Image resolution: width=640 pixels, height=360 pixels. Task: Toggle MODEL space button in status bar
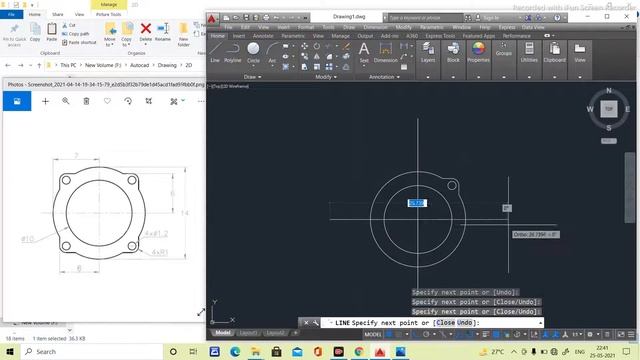(373, 334)
